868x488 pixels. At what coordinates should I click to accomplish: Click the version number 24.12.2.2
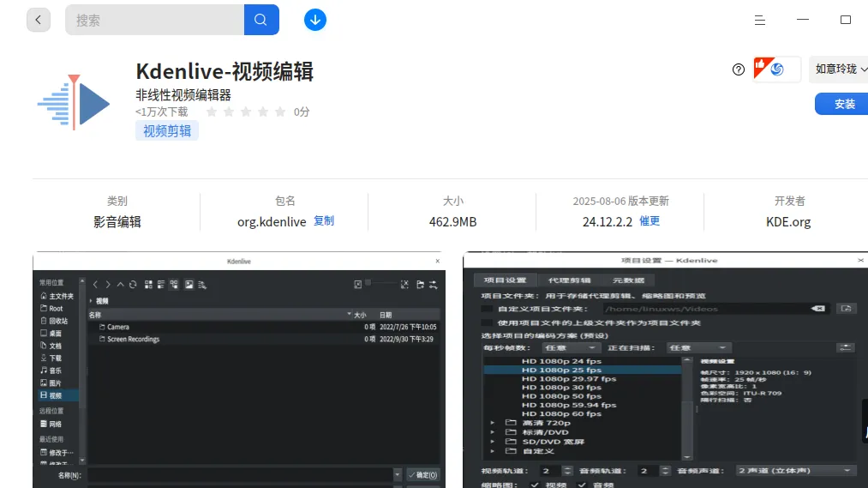tap(608, 221)
